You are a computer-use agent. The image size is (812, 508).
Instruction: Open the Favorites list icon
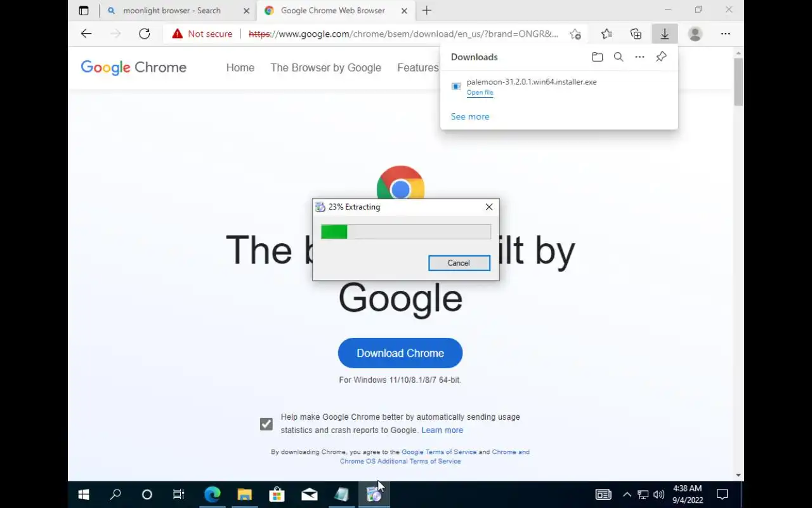coord(606,34)
